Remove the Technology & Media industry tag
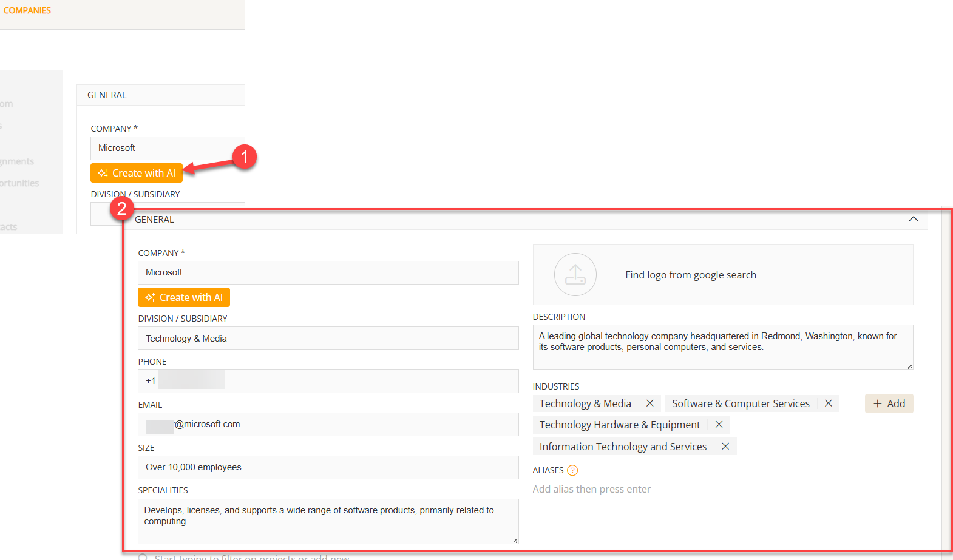Screen dimensions: 953x560 [x=649, y=403]
